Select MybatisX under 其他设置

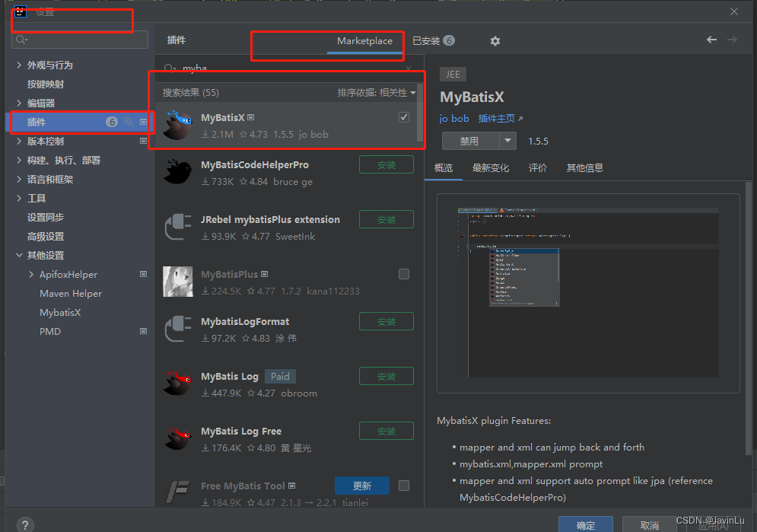coord(60,312)
